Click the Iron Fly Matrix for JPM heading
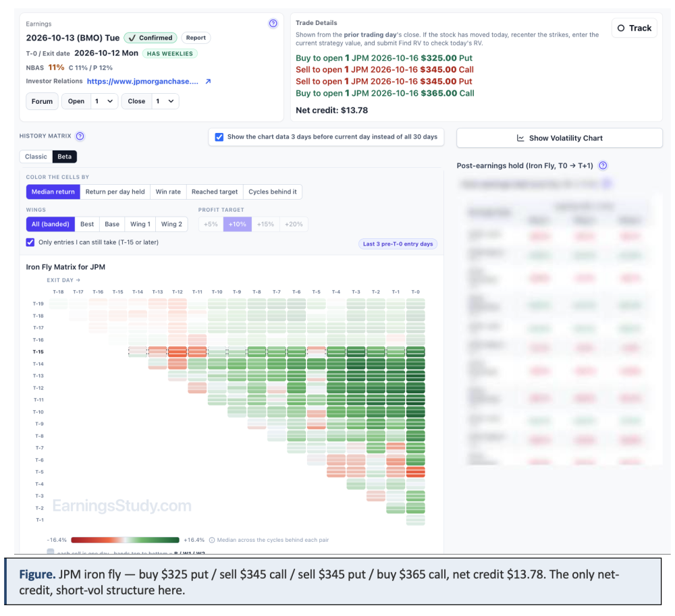This screenshot has height=616, width=675. (65, 267)
